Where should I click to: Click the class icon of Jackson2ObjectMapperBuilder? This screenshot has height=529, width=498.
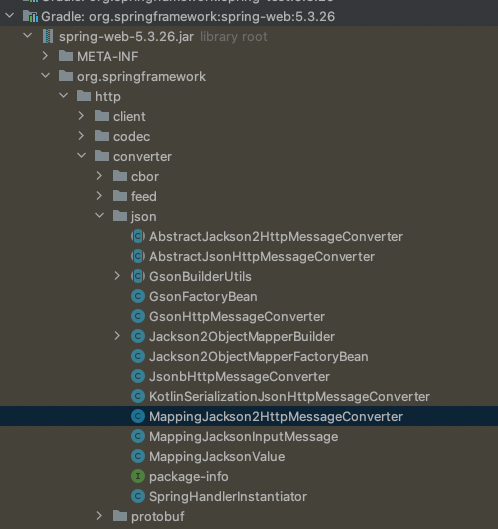[138, 336]
